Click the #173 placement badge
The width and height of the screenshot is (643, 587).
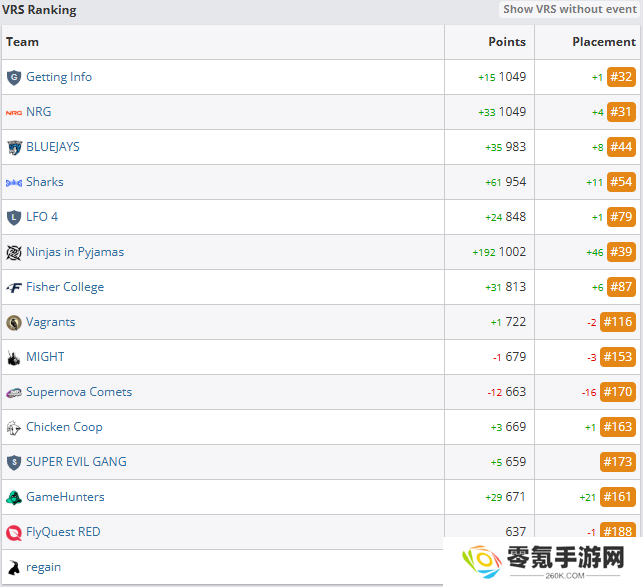tap(618, 462)
